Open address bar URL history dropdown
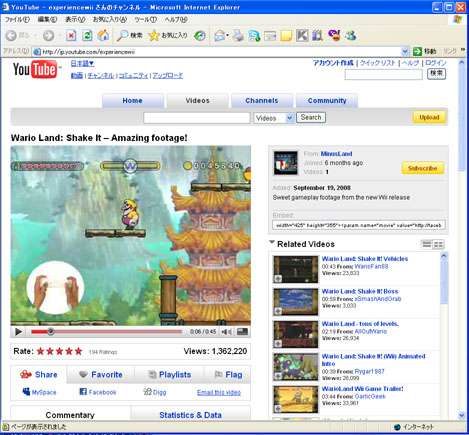This screenshot has height=435, width=469. 405,51
